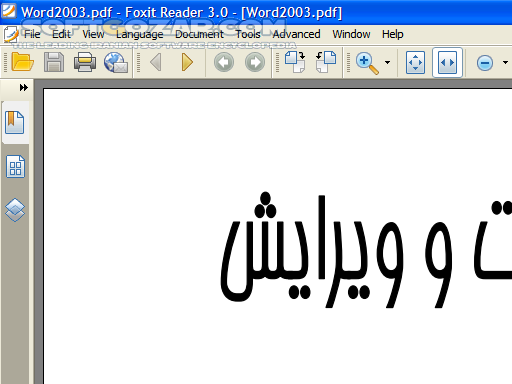Open a PDF file with folder icon

pyautogui.click(x=22, y=62)
